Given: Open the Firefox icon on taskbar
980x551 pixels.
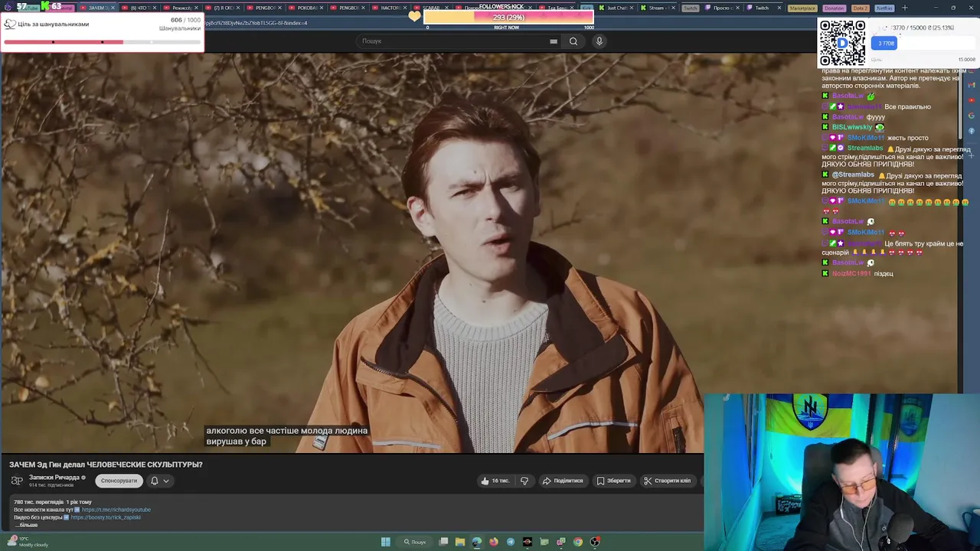Looking at the screenshot, I should click(x=494, y=542).
